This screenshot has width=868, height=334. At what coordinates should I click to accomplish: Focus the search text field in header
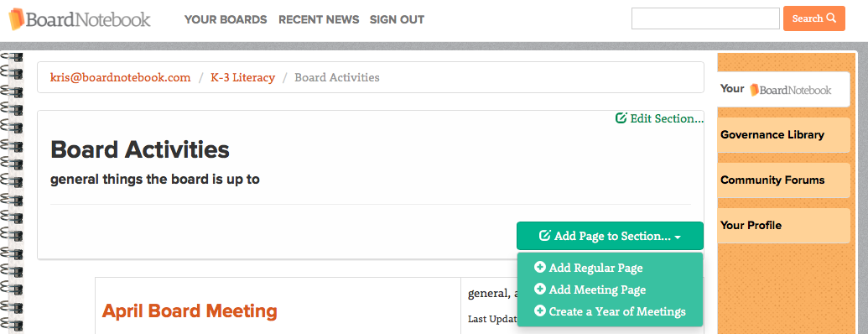tap(705, 18)
